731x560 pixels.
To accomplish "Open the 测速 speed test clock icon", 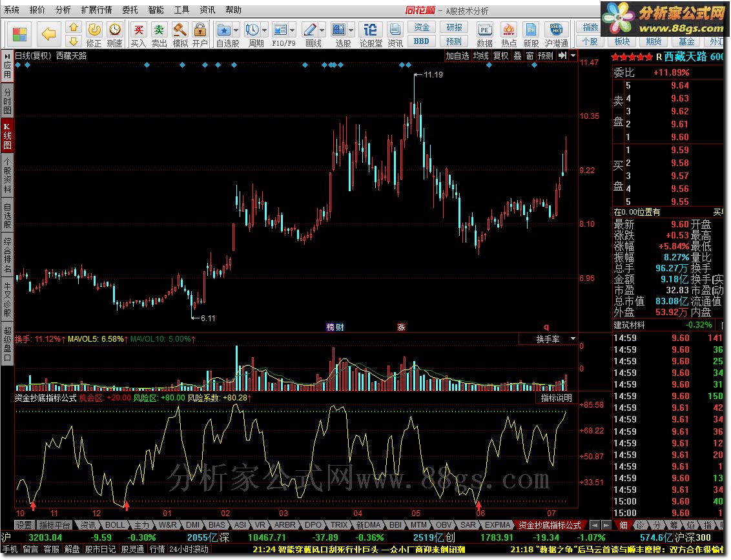I will (x=115, y=34).
